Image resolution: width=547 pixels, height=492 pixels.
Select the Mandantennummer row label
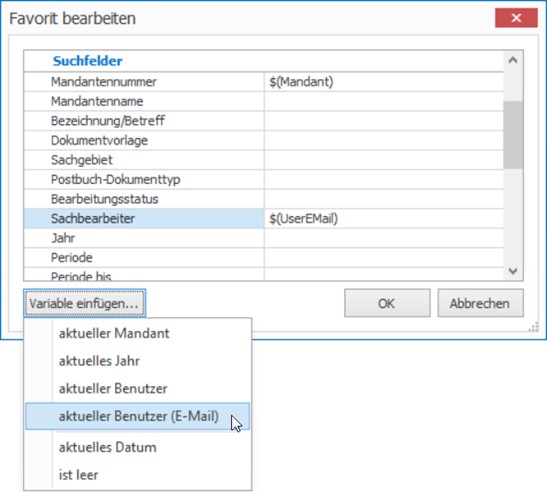pyautogui.click(x=104, y=82)
